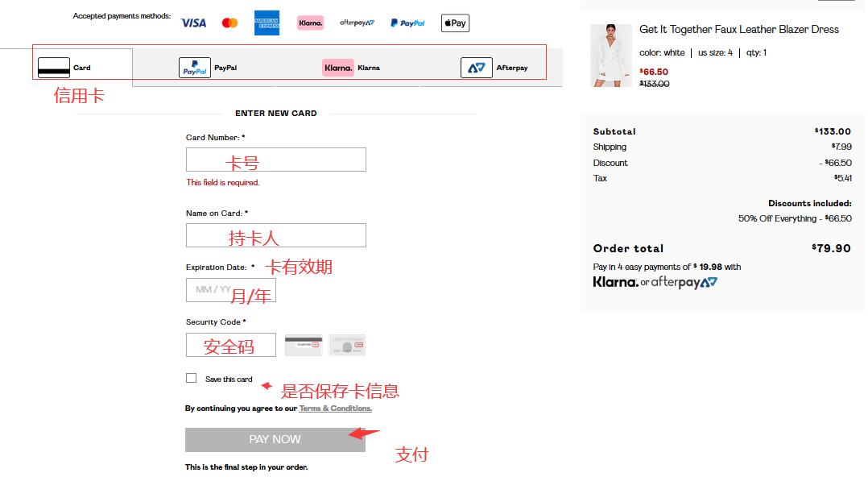Focus the Security Code input field

point(231,345)
